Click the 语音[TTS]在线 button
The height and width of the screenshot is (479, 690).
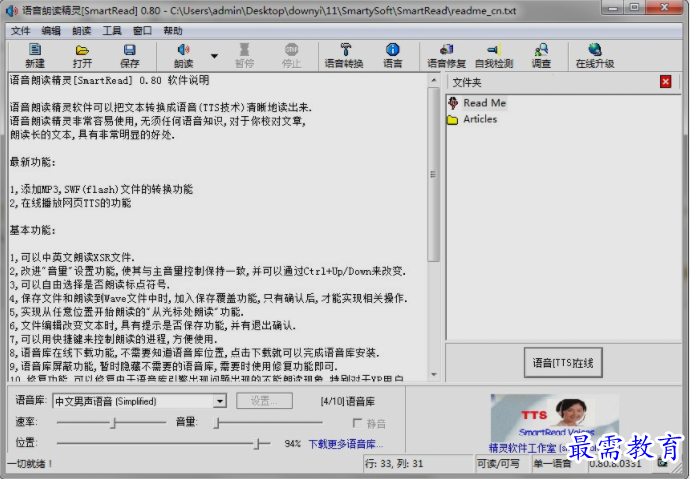pyautogui.click(x=563, y=362)
